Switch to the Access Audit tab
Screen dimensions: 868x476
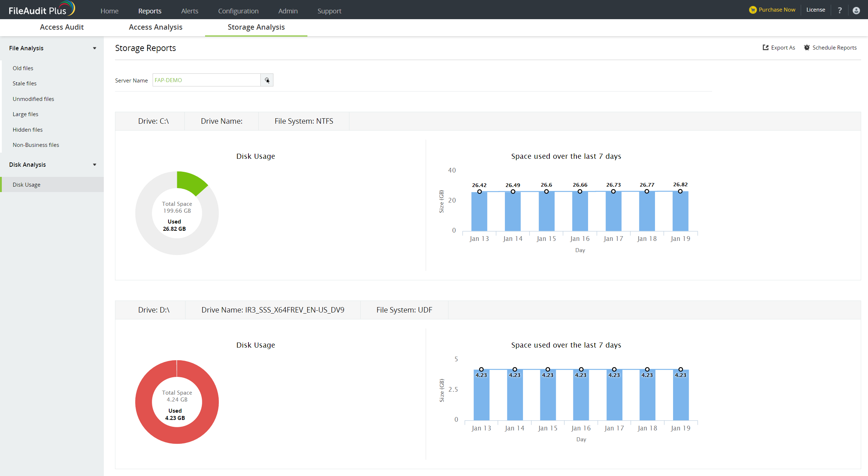(61, 27)
